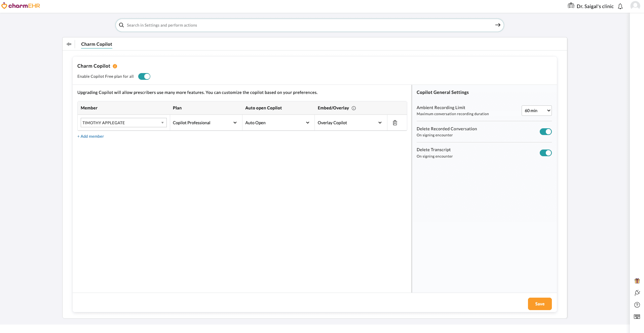The height and width of the screenshot is (333, 644).
Task: Click Copilot General Settings heading
Action: (443, 92)
